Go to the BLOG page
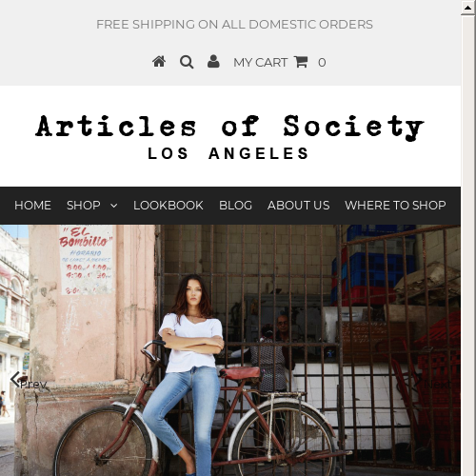Viewport: 476px width, 476px height. click(x=235, y=206)
